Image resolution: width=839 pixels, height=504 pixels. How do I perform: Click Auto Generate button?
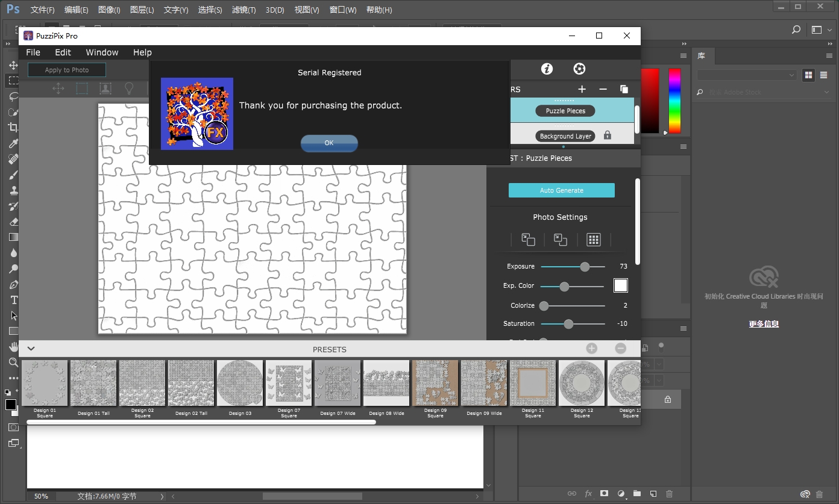tap(562, 190)
